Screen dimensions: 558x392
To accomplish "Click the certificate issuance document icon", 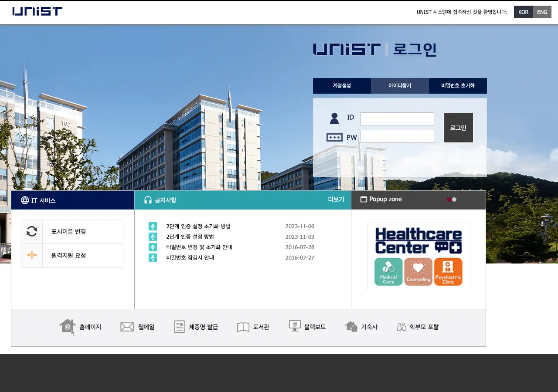I will [x=179, y=327].
